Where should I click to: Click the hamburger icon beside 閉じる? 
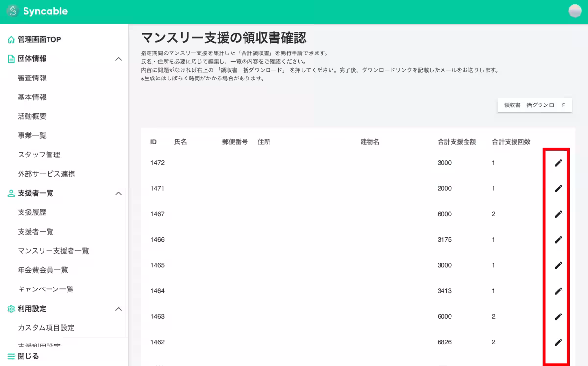tap(11, 356)
